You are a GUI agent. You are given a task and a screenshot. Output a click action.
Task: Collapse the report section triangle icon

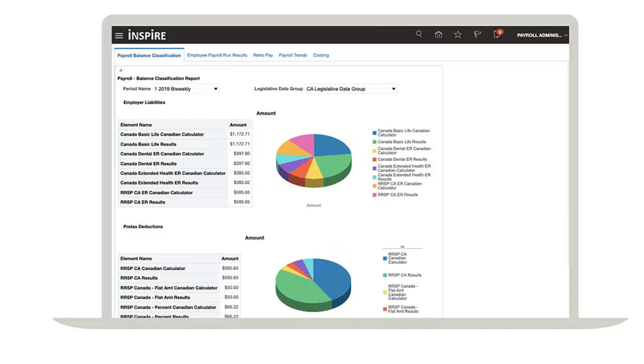pyautogui.click(x=121, y=70)
